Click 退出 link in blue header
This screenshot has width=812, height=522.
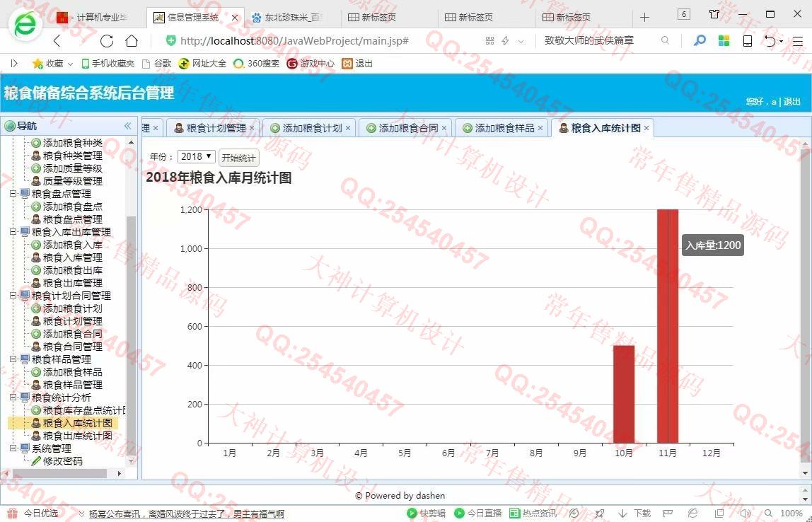791,102
